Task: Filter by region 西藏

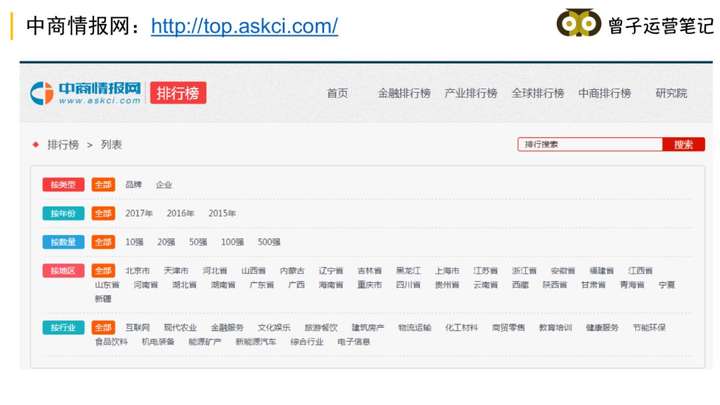Action: [520, 285]
